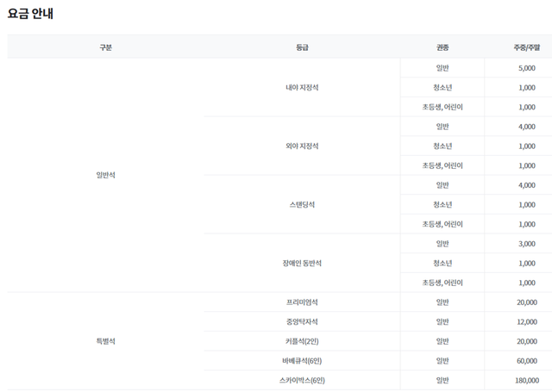Select the 프리미엄석 row label
Screen dimensions: 552x392
[x=302, y=302]
